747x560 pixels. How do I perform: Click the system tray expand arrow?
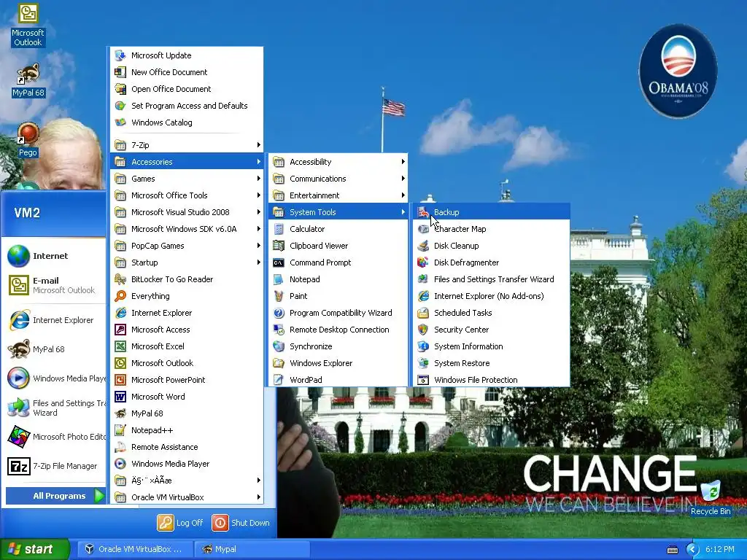(x=692, y=550)
